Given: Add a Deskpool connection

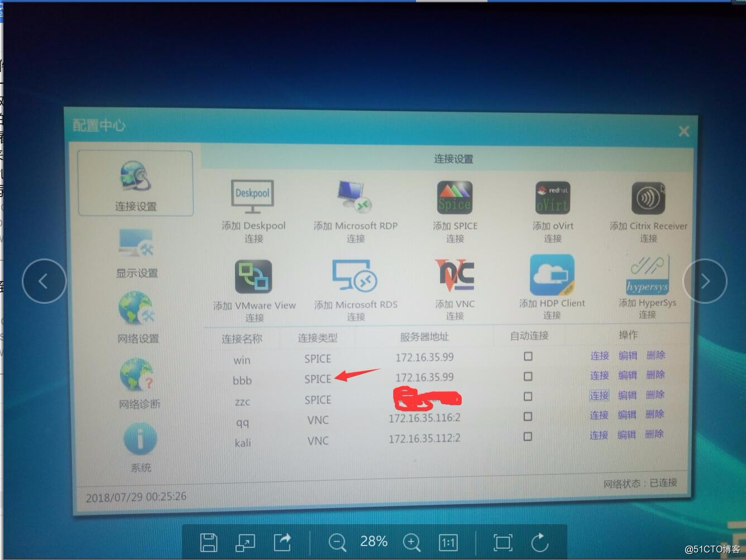Looking at the screenshot, I should 253,212.
